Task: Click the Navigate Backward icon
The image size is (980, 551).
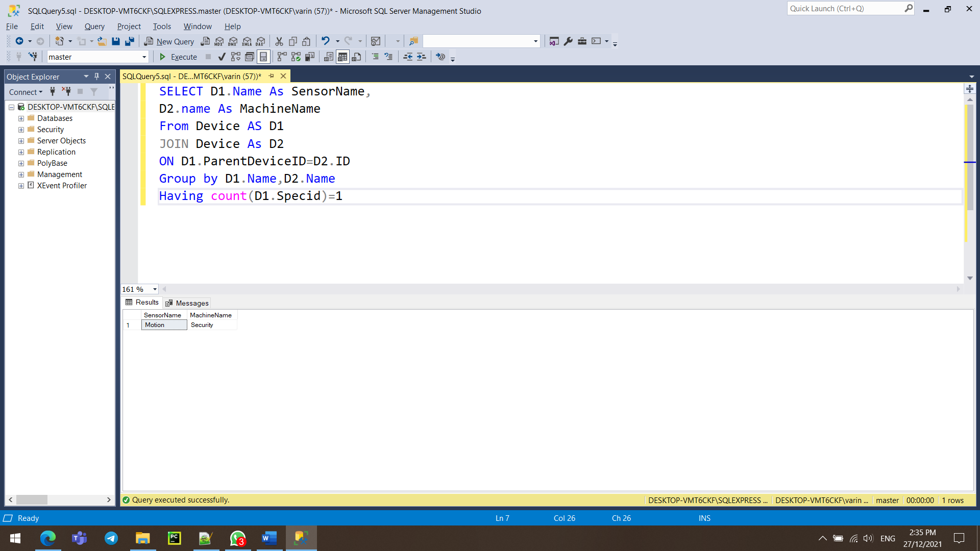Action: point(19,41)
